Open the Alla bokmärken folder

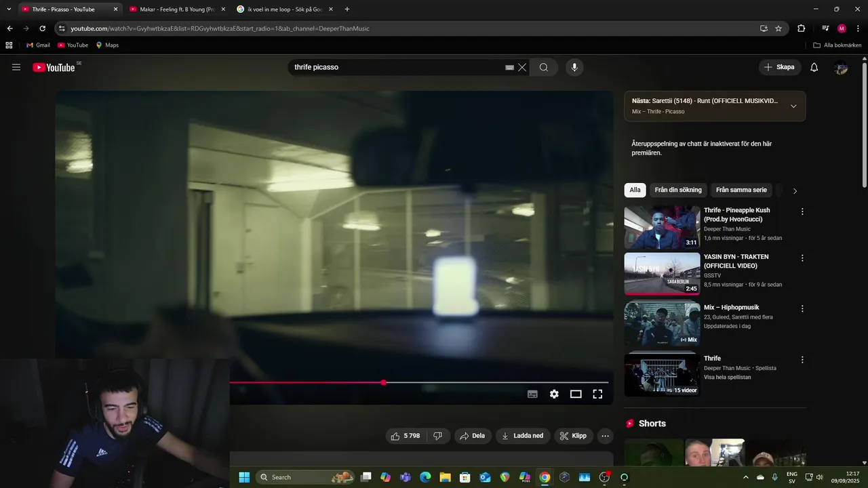coord(837,45)
